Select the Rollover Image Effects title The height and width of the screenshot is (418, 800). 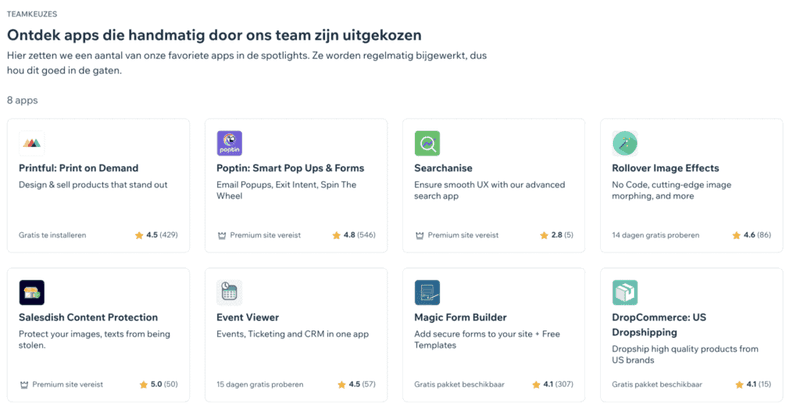tap(665, 168)
